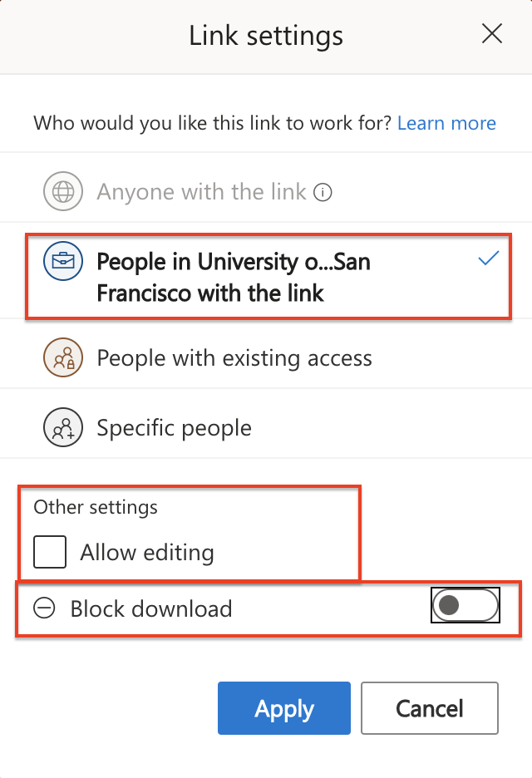Select Anyone with the link option
The image size is (532, 778).
coord(202,193)
